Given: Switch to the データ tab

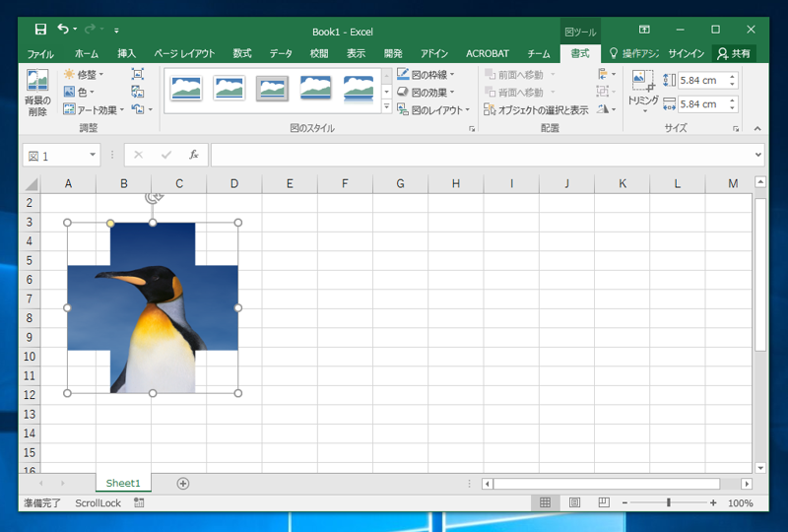Looking at the screenshot, I should pyautogui.click(x=281, y=53).
